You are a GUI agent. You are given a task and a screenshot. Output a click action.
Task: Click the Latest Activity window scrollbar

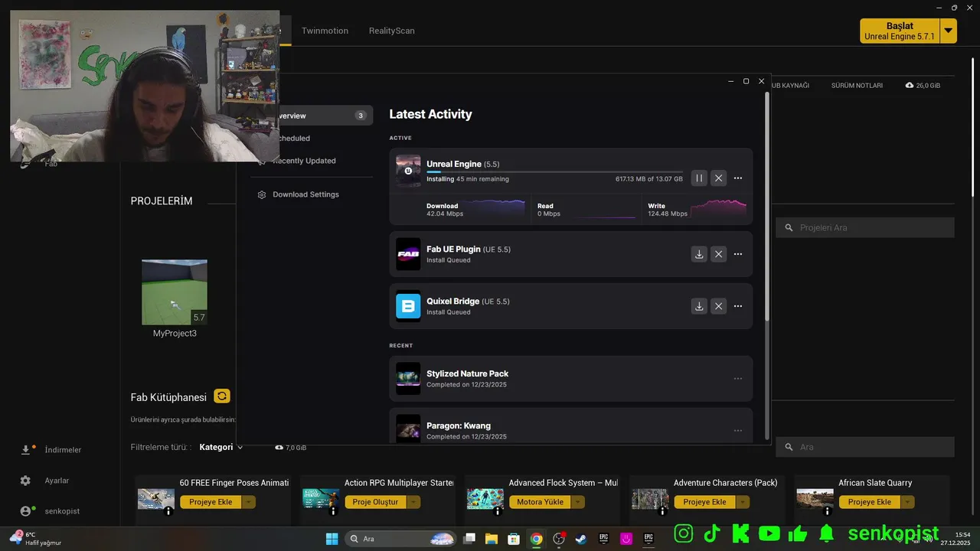coord(767,207)
